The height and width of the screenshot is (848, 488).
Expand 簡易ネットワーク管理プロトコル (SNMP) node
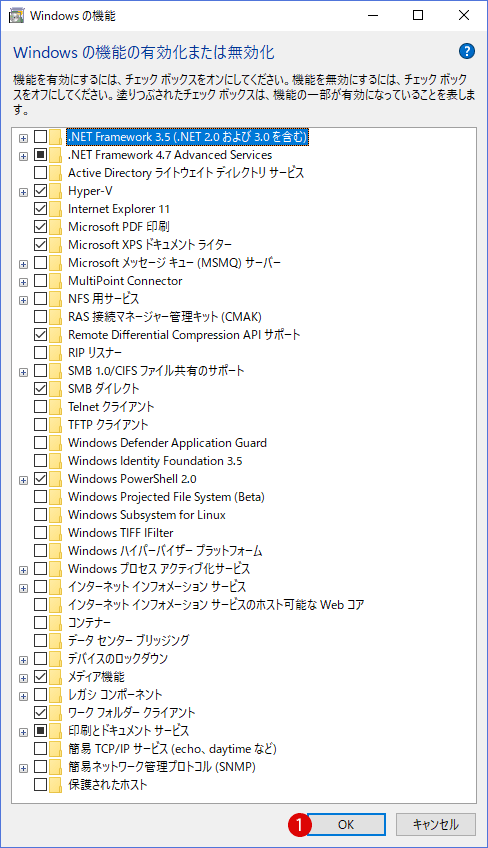pos(23,767)
